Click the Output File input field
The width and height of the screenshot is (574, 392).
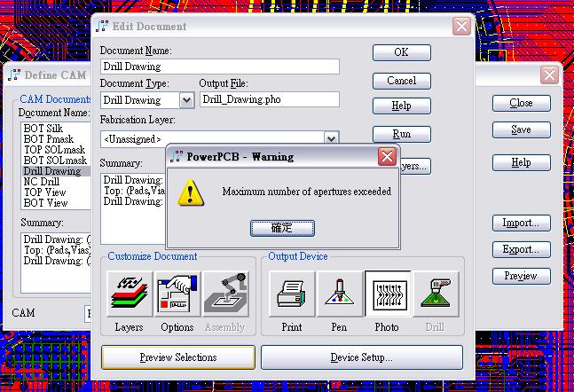(x=270, y=99)
